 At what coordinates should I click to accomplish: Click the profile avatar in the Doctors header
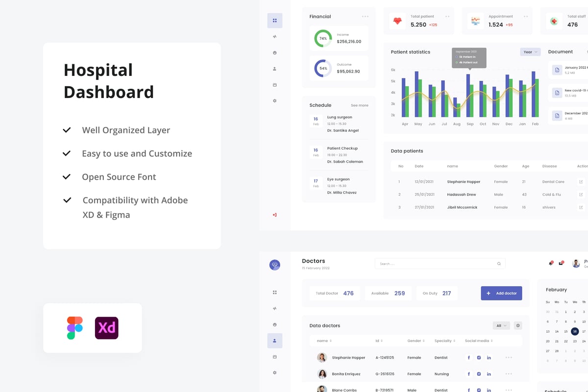point(576,264)
